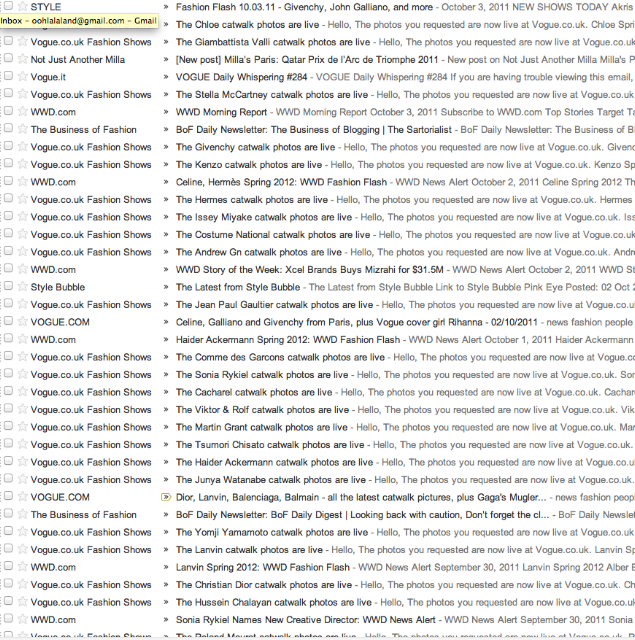Open 'The Tsumori Chisato catwalk photos are live'

coord(270,445)
